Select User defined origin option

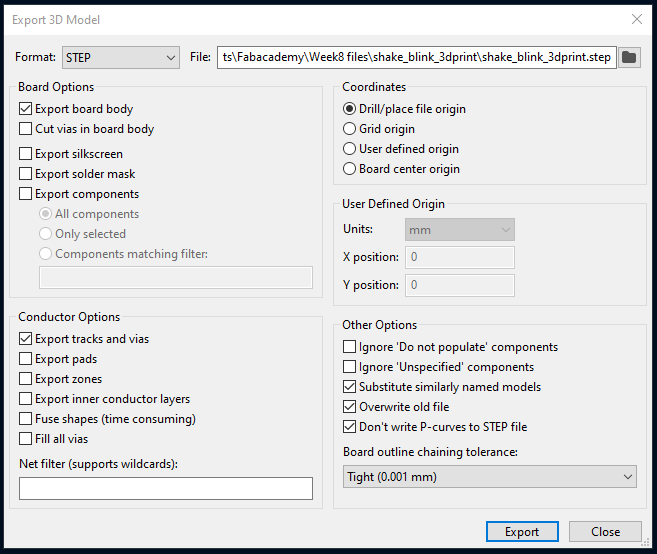(x=350, y=149)
